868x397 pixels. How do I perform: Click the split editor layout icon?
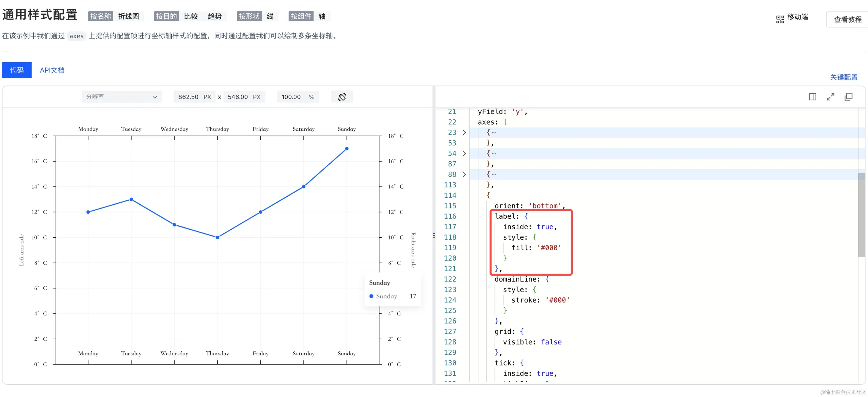(x=812, y=97)
